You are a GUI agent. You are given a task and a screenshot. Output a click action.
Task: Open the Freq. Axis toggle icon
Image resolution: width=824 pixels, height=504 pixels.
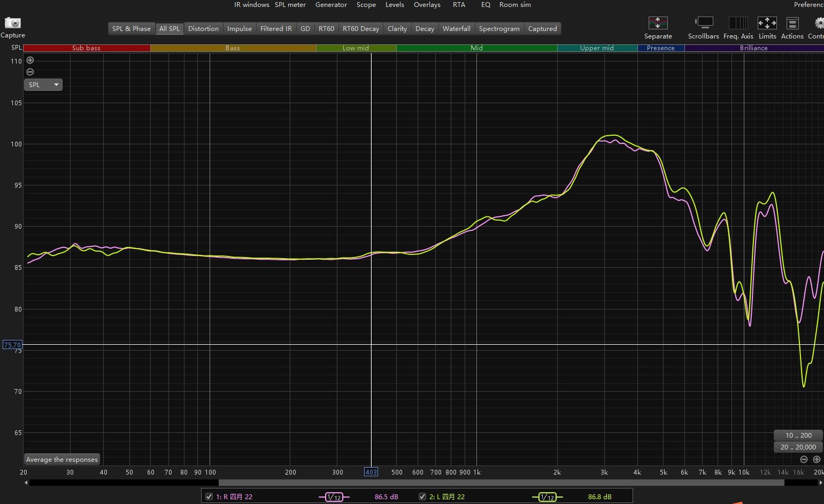[738, 23]
